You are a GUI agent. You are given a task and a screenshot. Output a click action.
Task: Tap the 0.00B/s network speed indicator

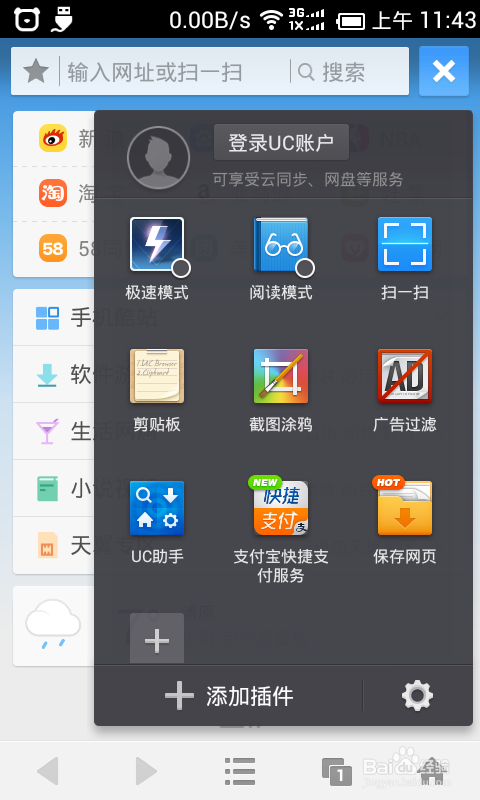[x=210, y=20]
